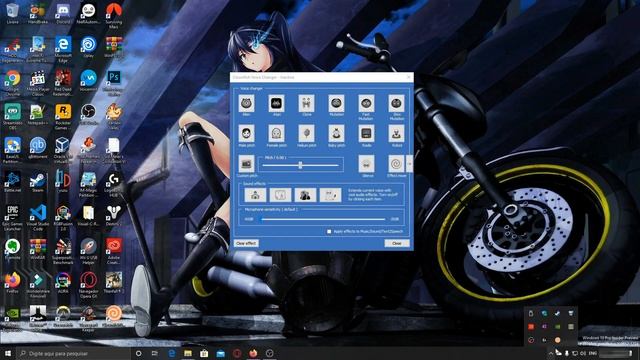Close the Voice Changer window via X
The image size is (640, 360).
[409, 77]
